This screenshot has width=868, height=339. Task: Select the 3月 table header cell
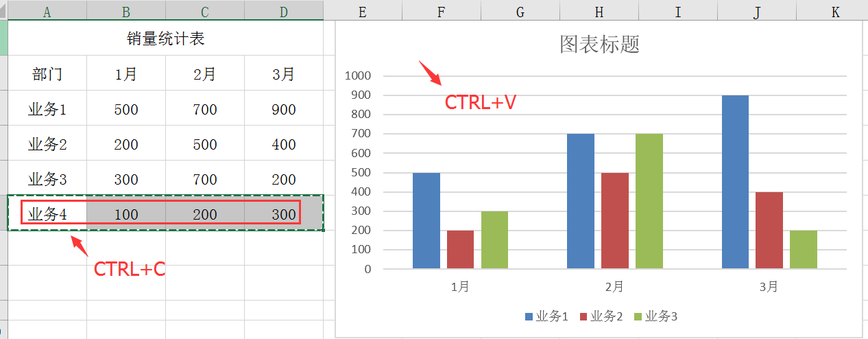click(x=284, y=73)
